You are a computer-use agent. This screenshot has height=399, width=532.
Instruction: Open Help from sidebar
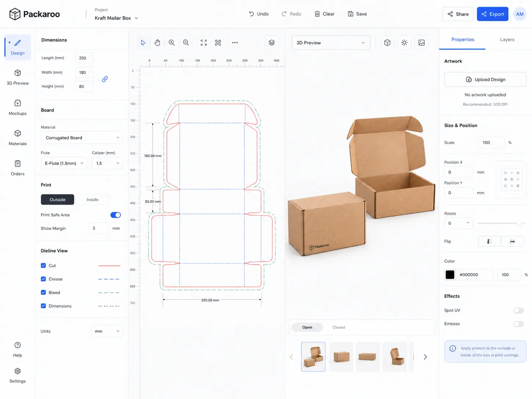(x=18, y=349)
